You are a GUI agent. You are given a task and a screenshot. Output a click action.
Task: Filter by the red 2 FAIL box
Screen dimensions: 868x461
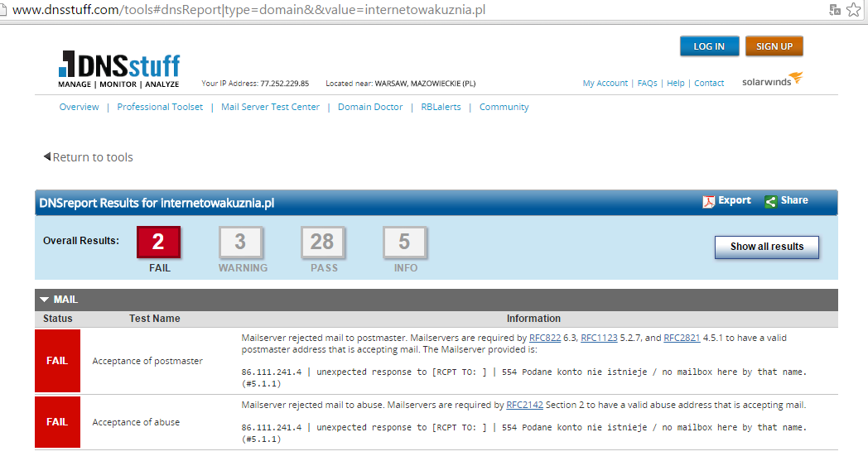(x=158, y=242)
